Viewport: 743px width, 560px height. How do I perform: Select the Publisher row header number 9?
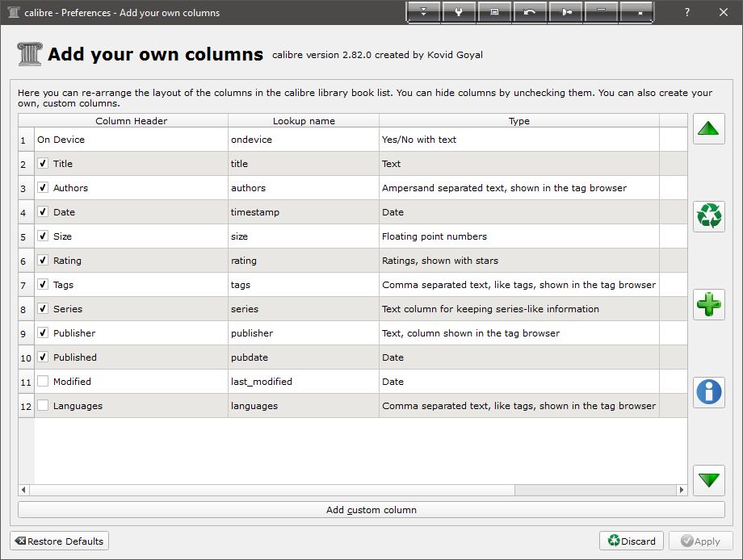click(x=26, y=332)
